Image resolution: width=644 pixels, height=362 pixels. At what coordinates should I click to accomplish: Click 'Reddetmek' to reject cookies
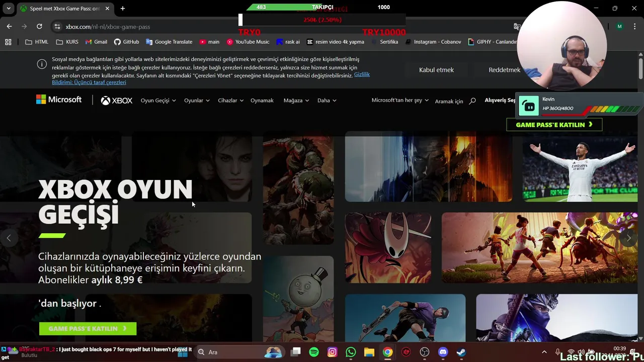click(x=504, y=70)
